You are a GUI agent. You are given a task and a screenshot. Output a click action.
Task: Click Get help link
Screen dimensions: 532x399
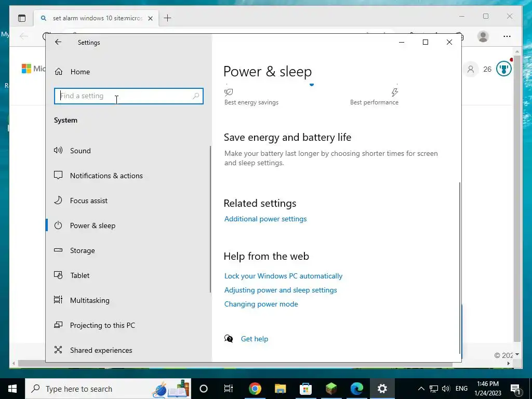coord(255,339)
